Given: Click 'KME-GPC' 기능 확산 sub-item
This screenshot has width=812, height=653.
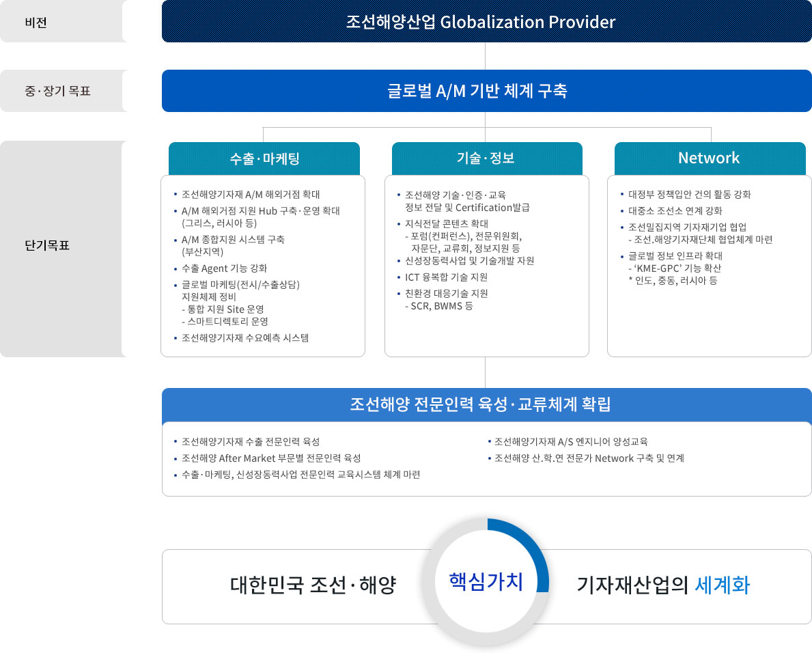Looking at the screenshot, I should [x=675, y=268].
